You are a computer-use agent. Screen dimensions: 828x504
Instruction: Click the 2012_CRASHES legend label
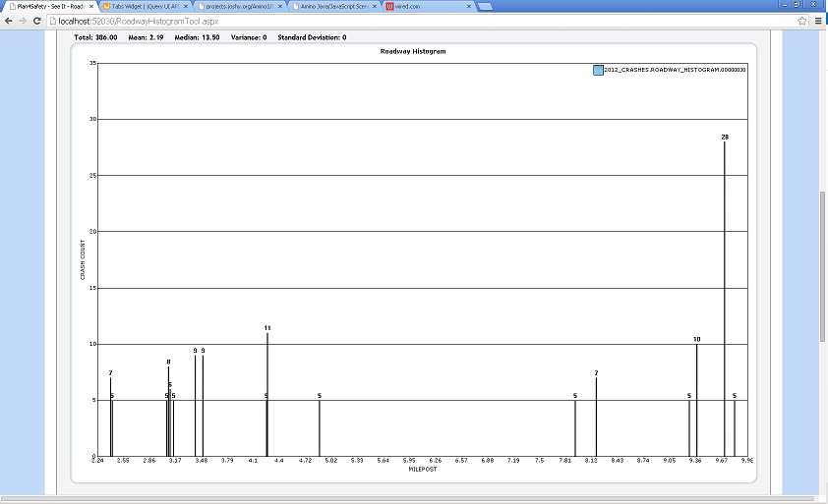pos(675,70)
